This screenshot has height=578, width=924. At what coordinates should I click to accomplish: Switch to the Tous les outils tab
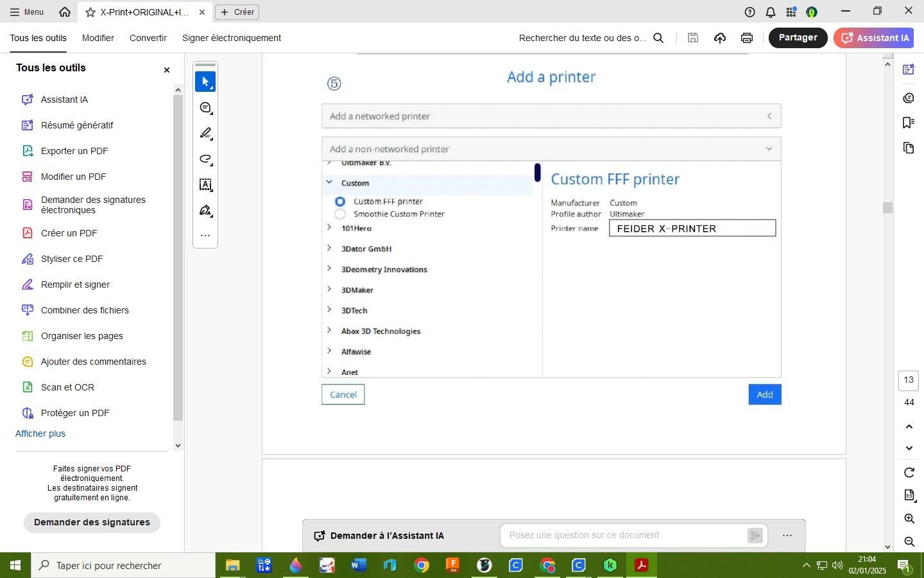click(x=38, y=38)
